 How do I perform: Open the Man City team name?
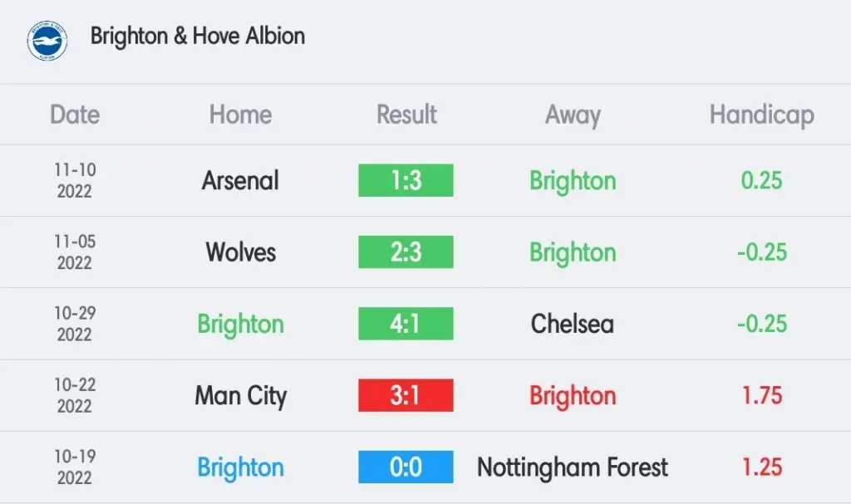point(240,397)
